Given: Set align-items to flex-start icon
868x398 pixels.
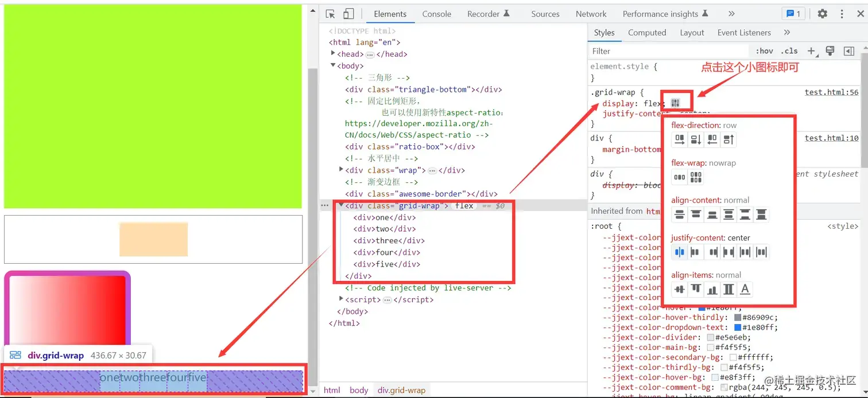Looking at the screenshot, I should [696, 289].
